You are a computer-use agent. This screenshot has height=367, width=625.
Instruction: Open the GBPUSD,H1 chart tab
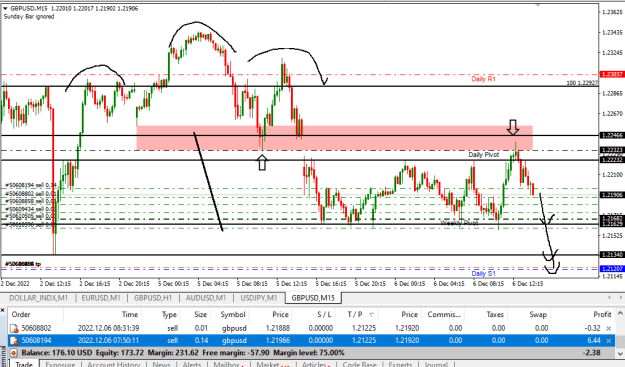click(x=153, y=298)
